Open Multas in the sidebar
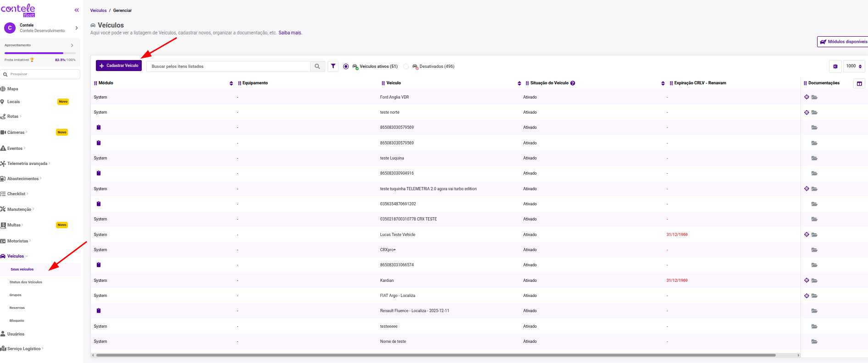The width and height of the screenshot is (868, 363). point(14,225)
